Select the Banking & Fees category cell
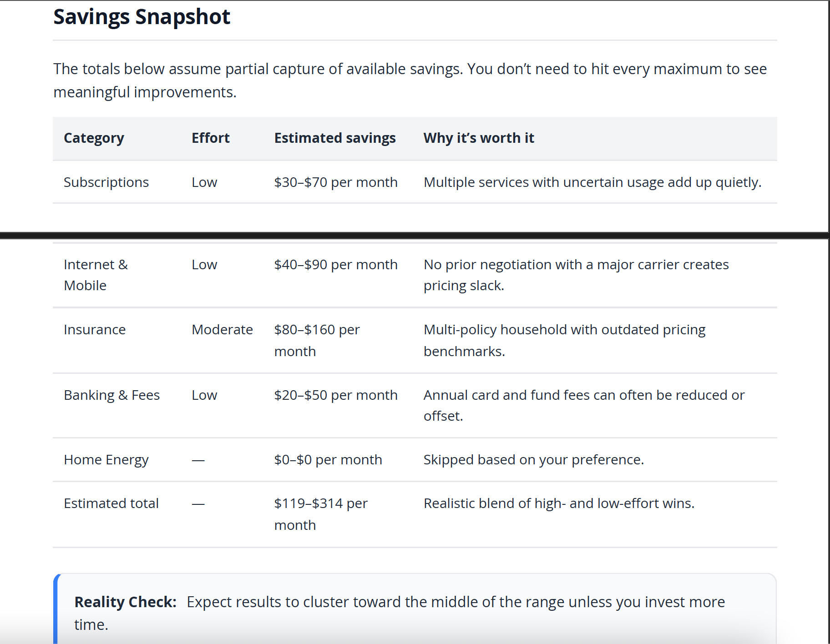830x644 pixels. [x=111, y=395]
